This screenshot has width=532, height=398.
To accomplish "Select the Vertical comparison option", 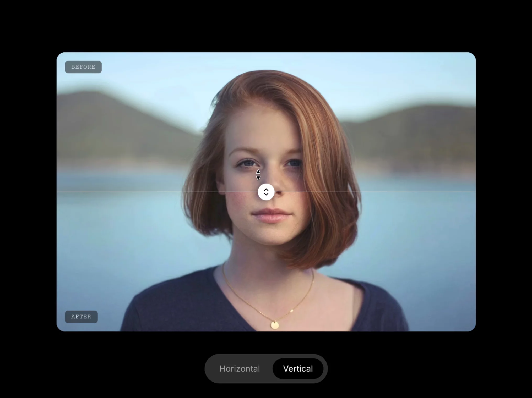I will coord(298,369).
